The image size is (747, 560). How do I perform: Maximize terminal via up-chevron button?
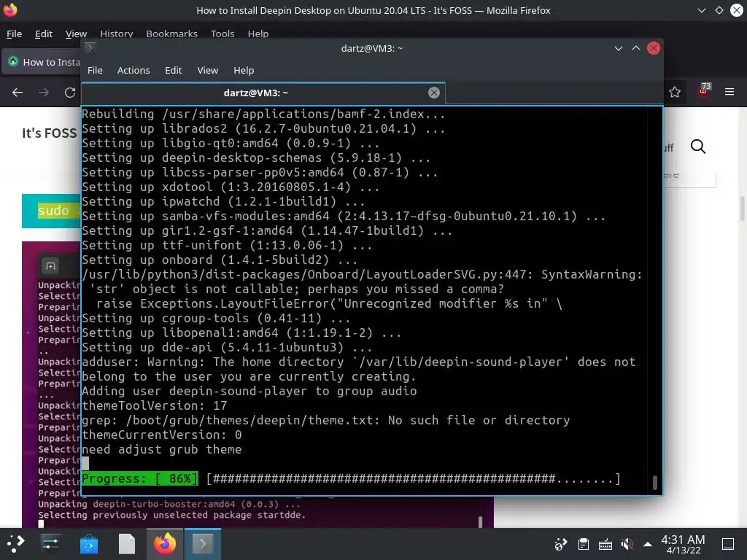[636, 49]
